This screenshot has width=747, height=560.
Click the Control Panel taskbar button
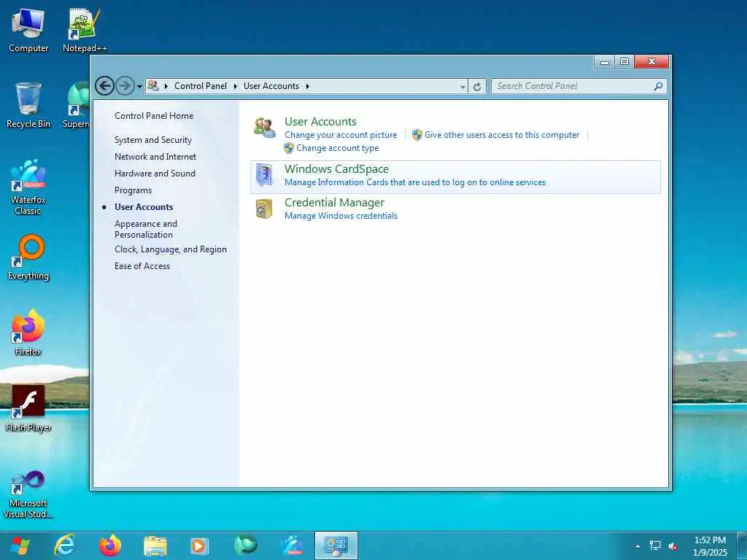click(336, 545)
